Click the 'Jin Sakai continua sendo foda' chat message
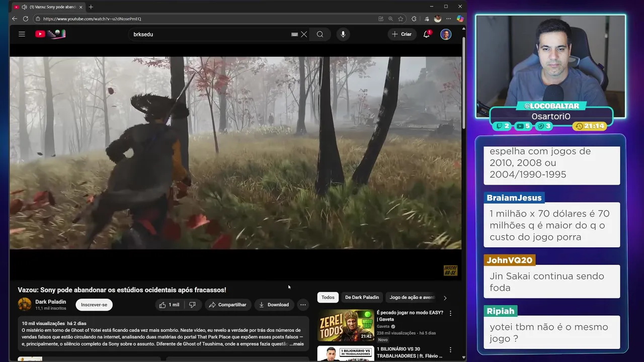The width and height of the screenshot is (644, 362). [552, 282]
